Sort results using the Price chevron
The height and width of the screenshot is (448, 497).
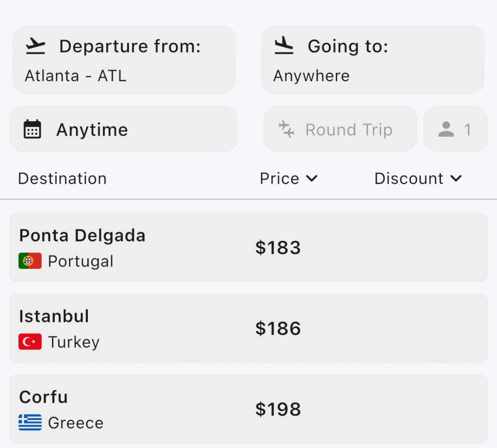312,178
